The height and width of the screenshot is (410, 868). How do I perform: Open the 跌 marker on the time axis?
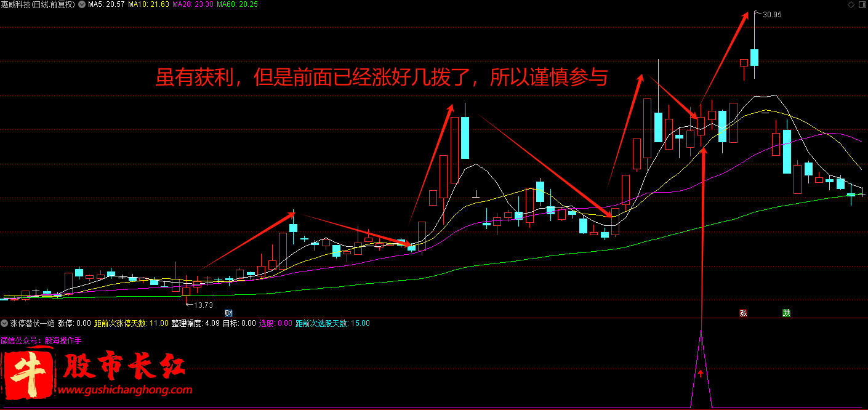pos(786,313)
